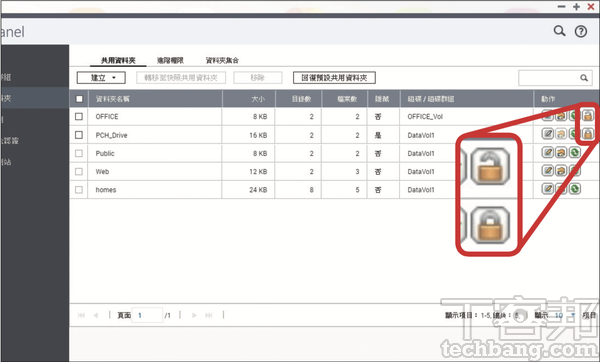This screenshot has width=600, height=362.
Task: Sort by the 檔案數 column header
Action: [345, 99]
